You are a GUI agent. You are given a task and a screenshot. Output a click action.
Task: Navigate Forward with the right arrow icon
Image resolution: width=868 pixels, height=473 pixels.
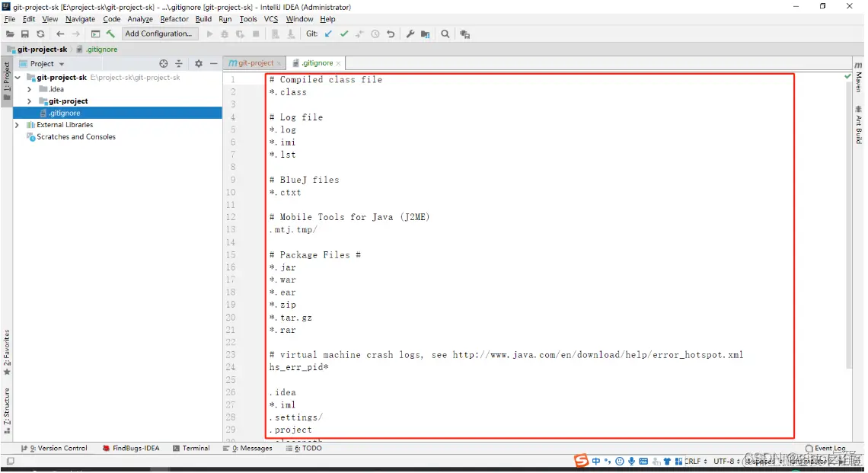tap(76, 34)
